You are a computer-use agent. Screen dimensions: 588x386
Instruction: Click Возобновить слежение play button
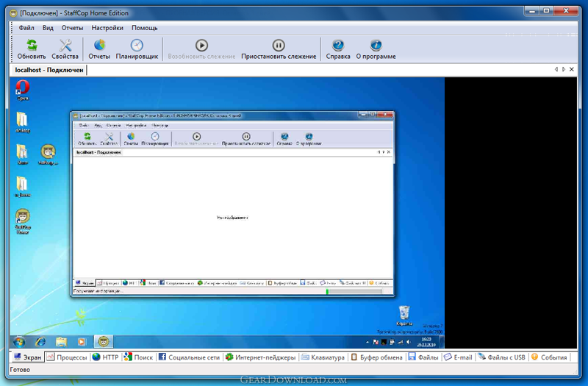(201, 49)
